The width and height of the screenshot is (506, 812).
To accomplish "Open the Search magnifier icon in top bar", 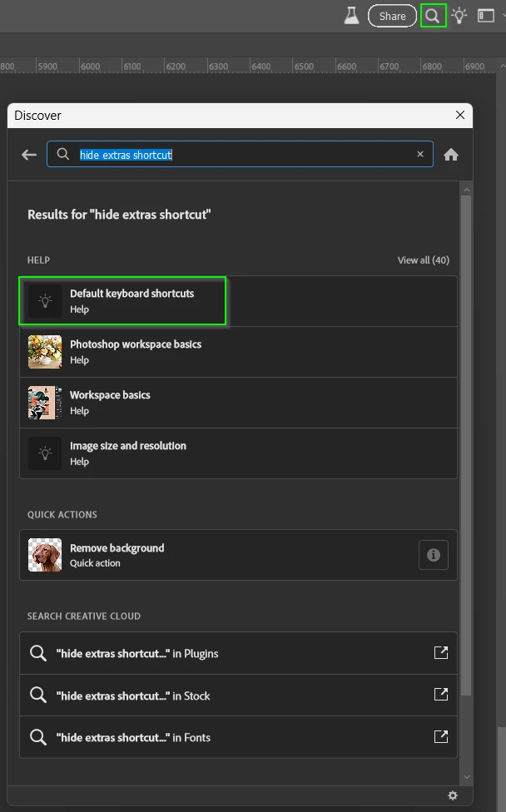I will [433, 16].
